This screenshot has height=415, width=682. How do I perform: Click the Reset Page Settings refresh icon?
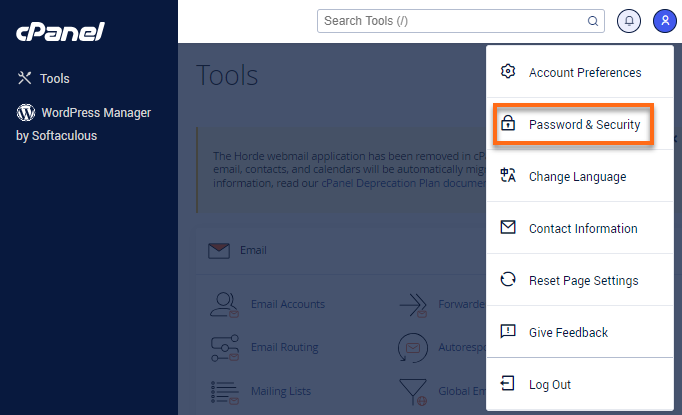pyautogui.click(x=508, y=281)
